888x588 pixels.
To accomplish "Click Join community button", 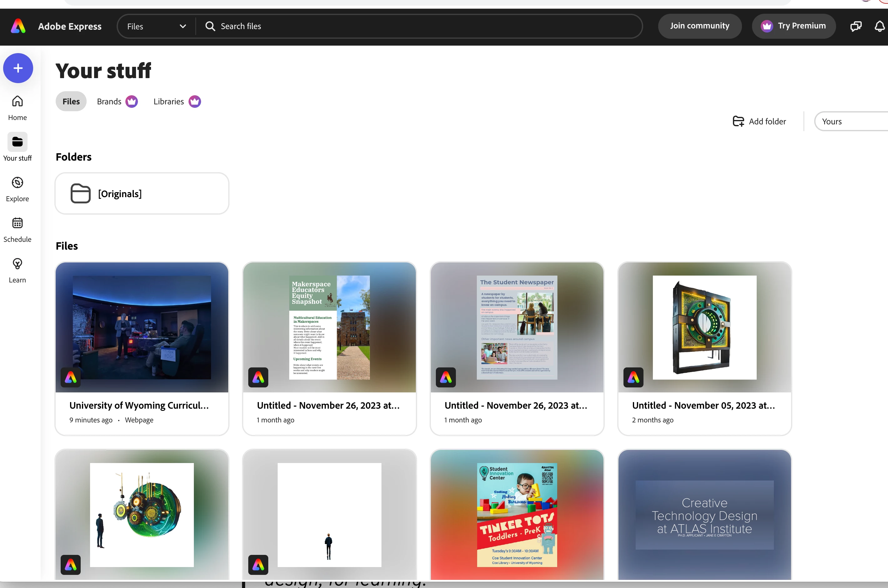I will click(x=699, y=26).
